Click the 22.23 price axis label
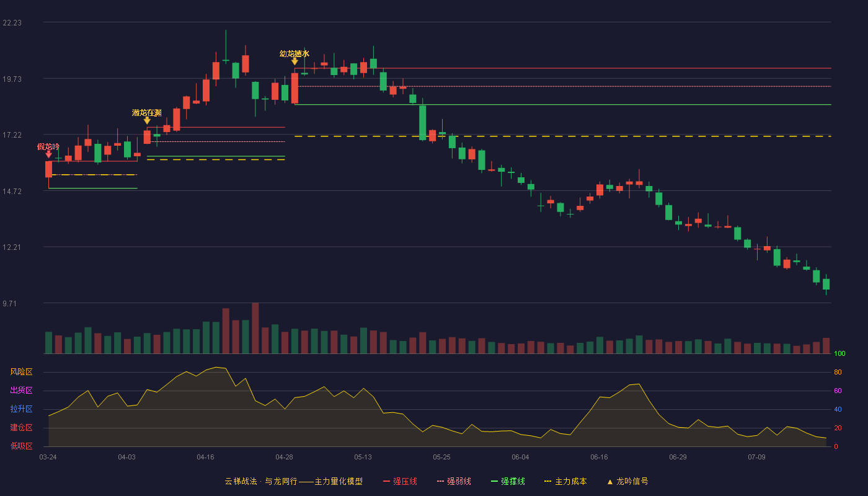 tap(12, 22)
